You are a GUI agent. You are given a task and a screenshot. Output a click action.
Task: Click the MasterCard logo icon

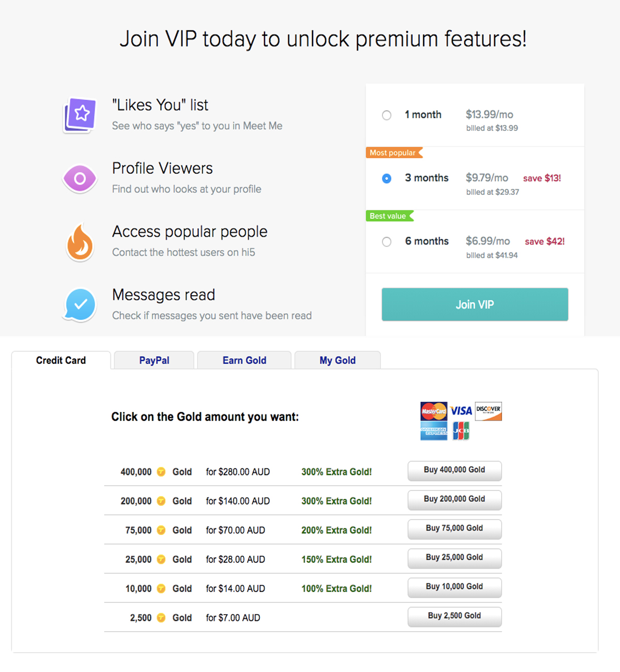coord(433,411)
